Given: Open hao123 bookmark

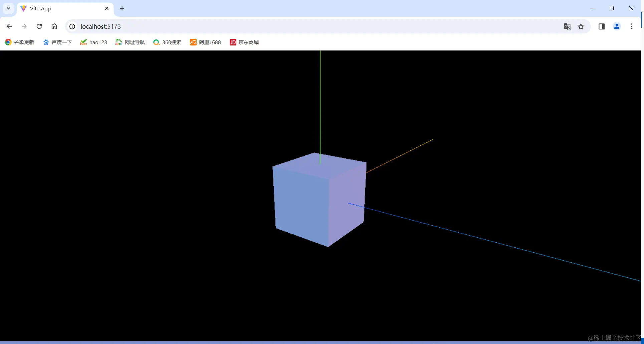Looking at the screenshot, I should pos(93,42).
